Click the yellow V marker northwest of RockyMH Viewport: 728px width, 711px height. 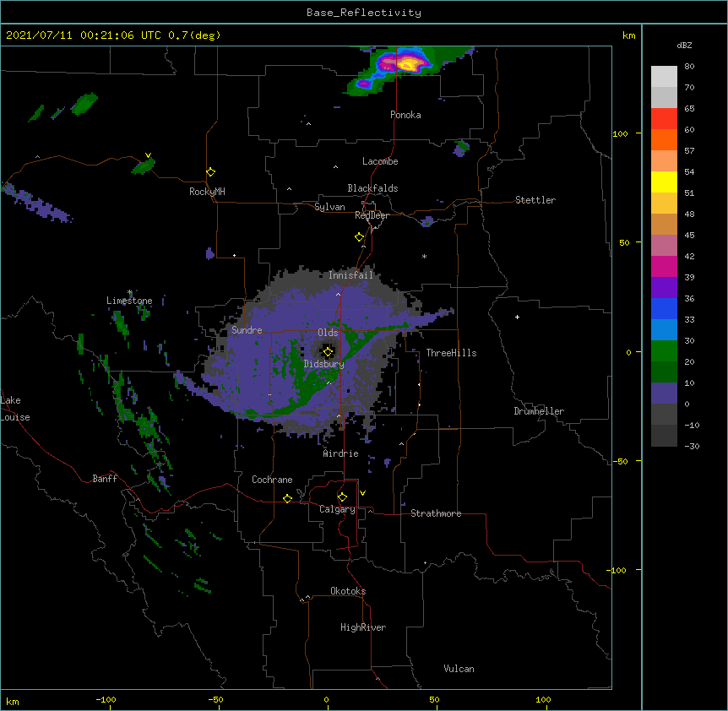pos(148,155)
